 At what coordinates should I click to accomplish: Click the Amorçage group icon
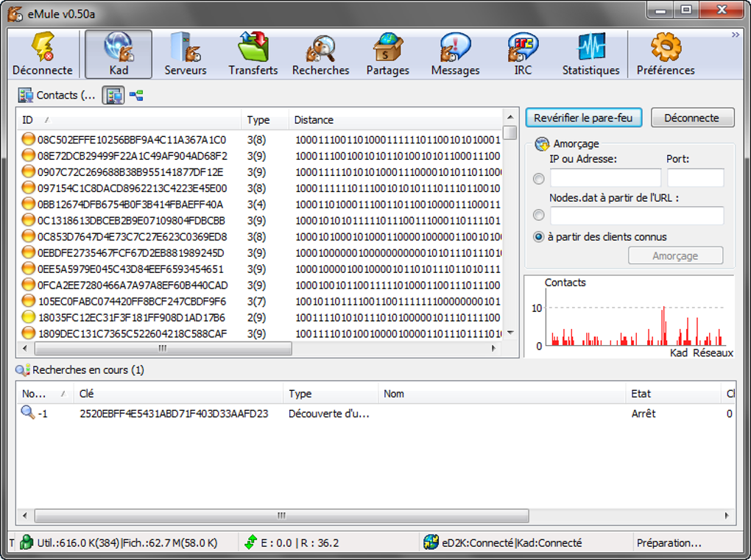[542, 143]
